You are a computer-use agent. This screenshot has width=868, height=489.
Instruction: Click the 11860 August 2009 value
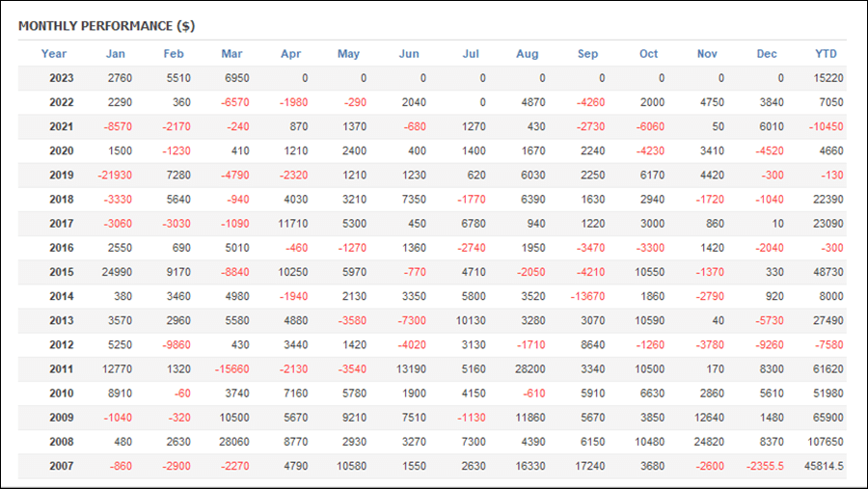(530, 418)
